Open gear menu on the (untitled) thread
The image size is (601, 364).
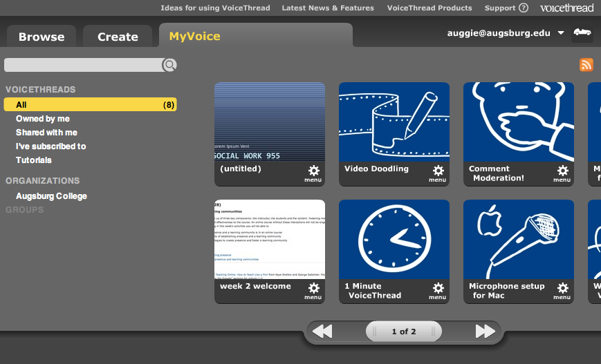313,173
